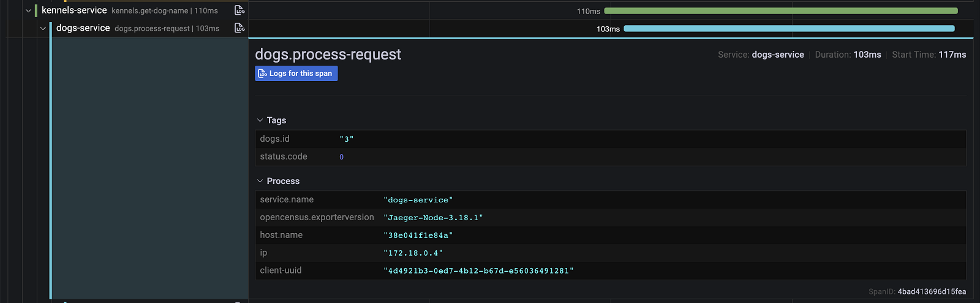The width and height of the screenshot is (980, 303).
Task: Click the ip address value 172.18.0.4
Action: coord(413,253)
